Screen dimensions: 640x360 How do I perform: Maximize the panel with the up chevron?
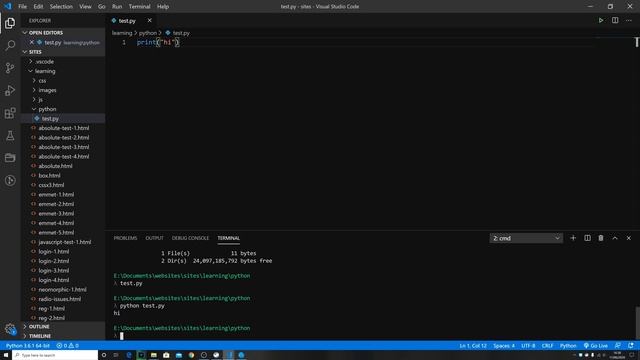pyautogui.click(x=615, y=238)
